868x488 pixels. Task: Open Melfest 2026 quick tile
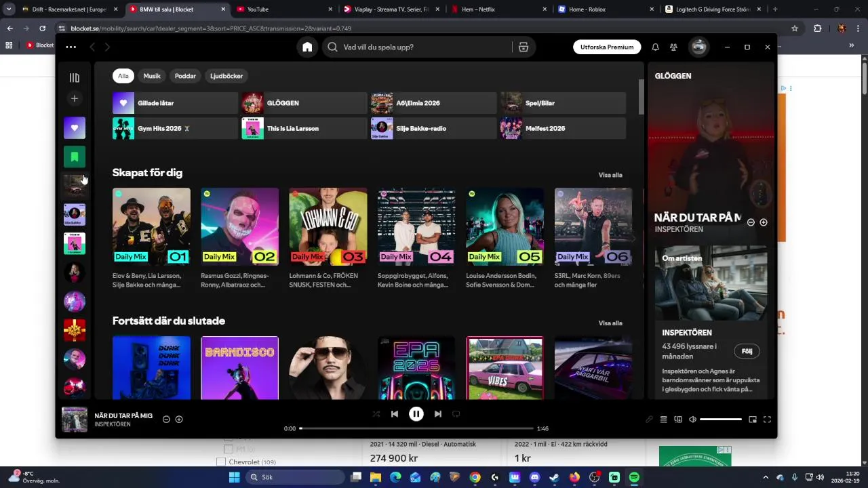563,128
